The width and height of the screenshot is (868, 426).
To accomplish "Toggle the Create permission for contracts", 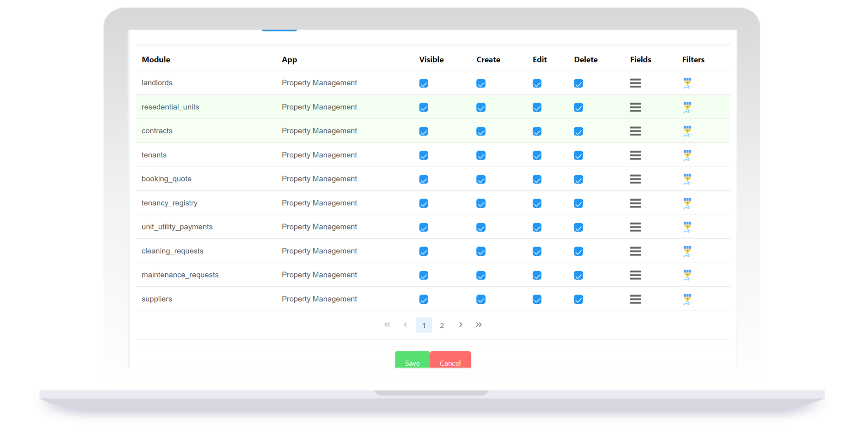I will pyautogui.click(x=481, y=131).
